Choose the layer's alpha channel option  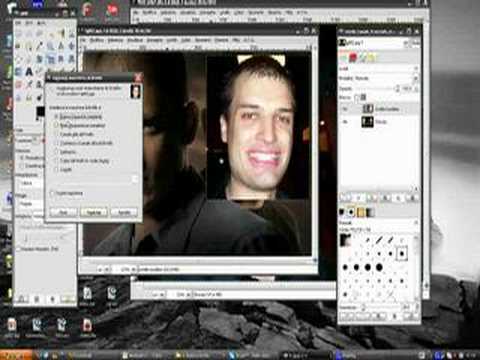pos(74,134)
